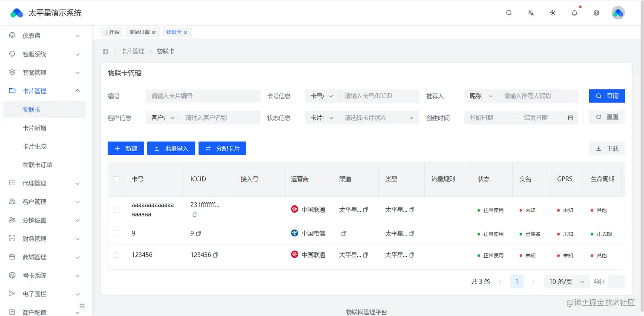
Task: Copy the ICCID 123456 value
Action: tap(216, 255)
